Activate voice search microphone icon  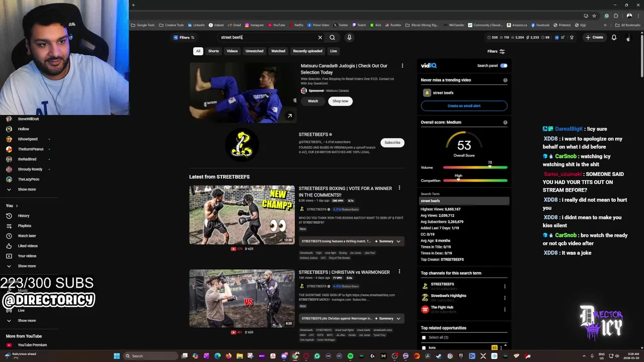(x=349, y=37)
